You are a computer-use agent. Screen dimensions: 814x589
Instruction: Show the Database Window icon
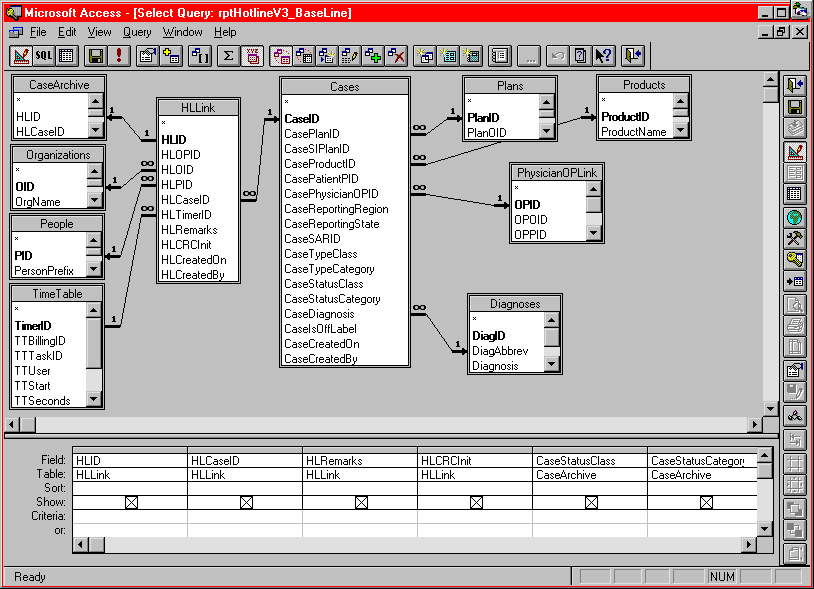(500, 56)
